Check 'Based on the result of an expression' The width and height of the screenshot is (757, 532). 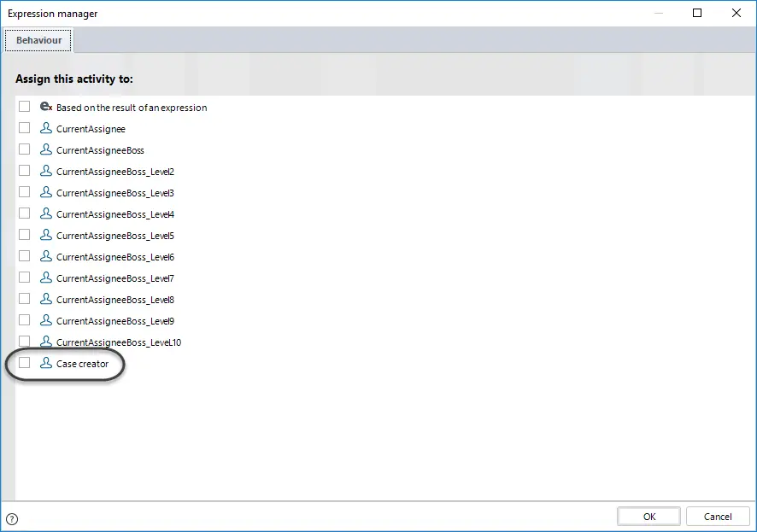[24, 107]
